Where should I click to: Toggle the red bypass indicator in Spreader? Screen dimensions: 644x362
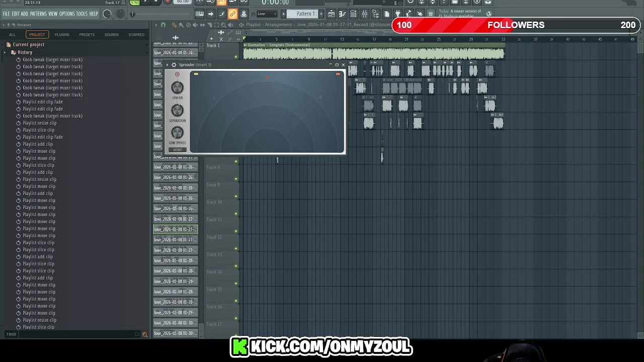[177, 74]
